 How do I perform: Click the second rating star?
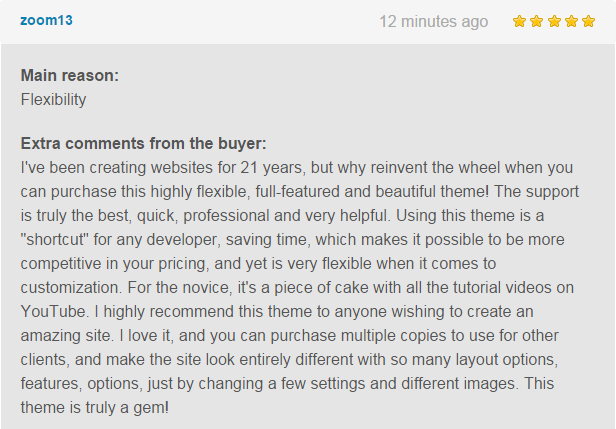coord(537,21)
